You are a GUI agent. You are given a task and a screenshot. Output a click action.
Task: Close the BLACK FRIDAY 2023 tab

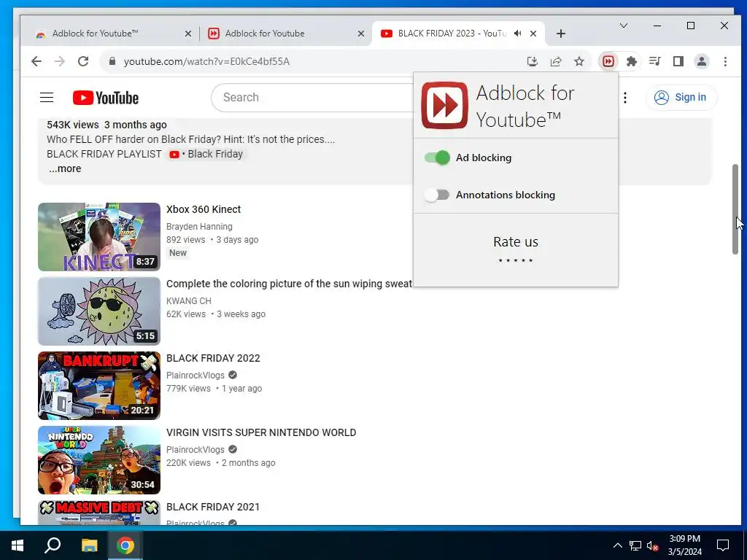[x=533, y=34]
